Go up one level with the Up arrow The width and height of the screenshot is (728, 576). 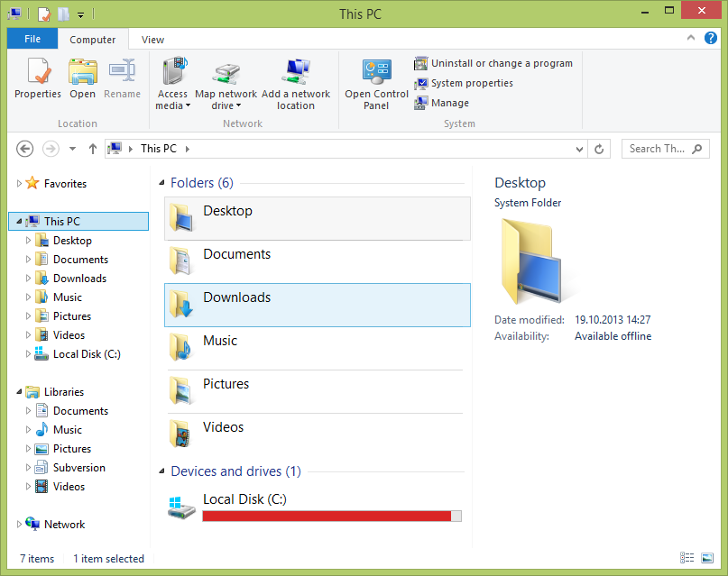(x=93, y=149)
